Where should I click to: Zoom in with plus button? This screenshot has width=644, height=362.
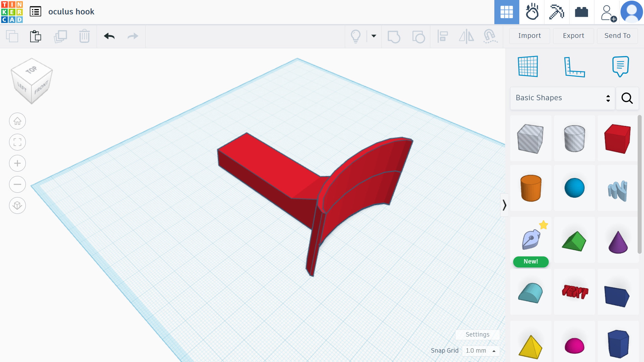pos(17,163)
